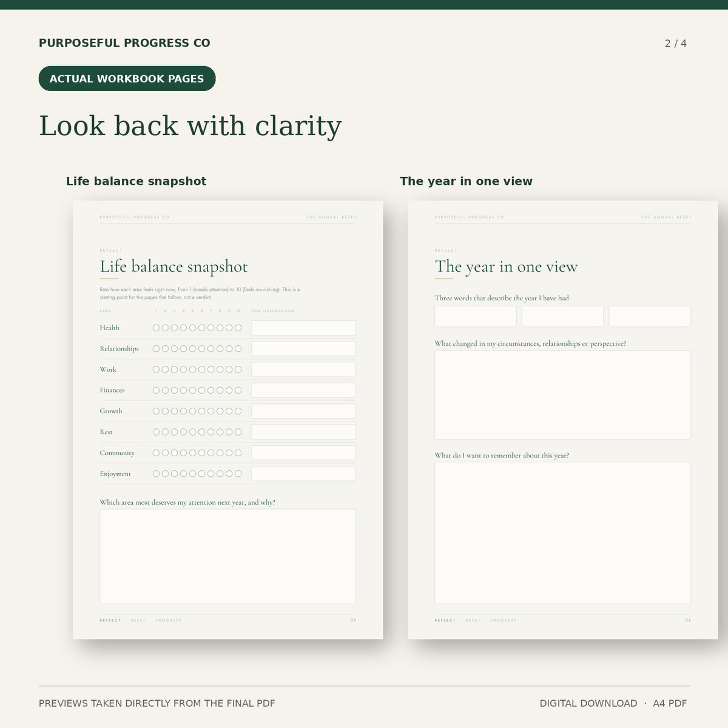728x728 pixels.
Task: Click the Growth observation box
Action: coord(303,411)
